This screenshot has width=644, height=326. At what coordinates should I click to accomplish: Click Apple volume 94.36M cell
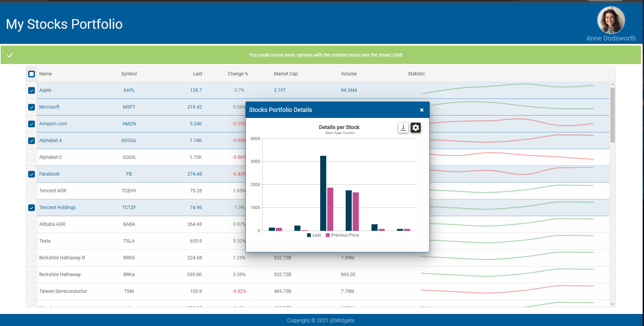point(349,90)
